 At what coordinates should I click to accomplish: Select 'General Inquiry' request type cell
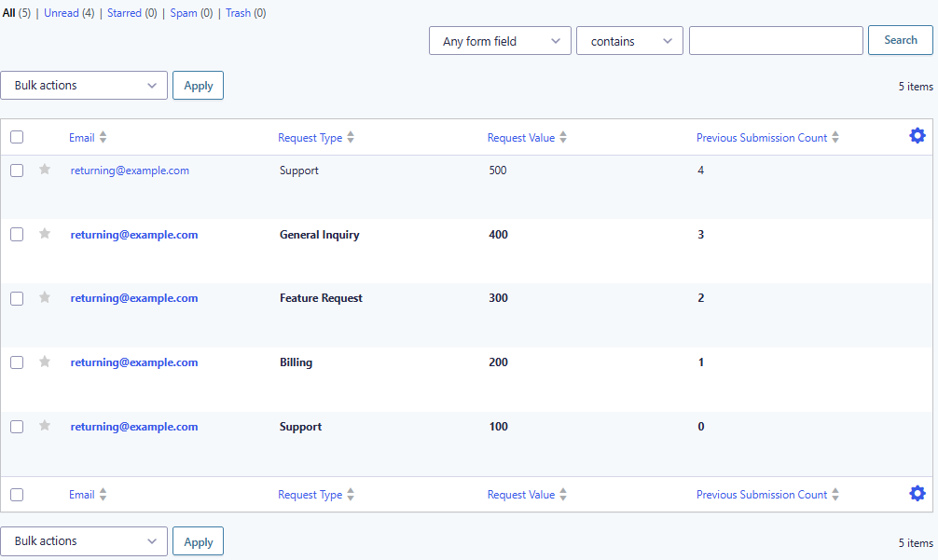[320, 235]
